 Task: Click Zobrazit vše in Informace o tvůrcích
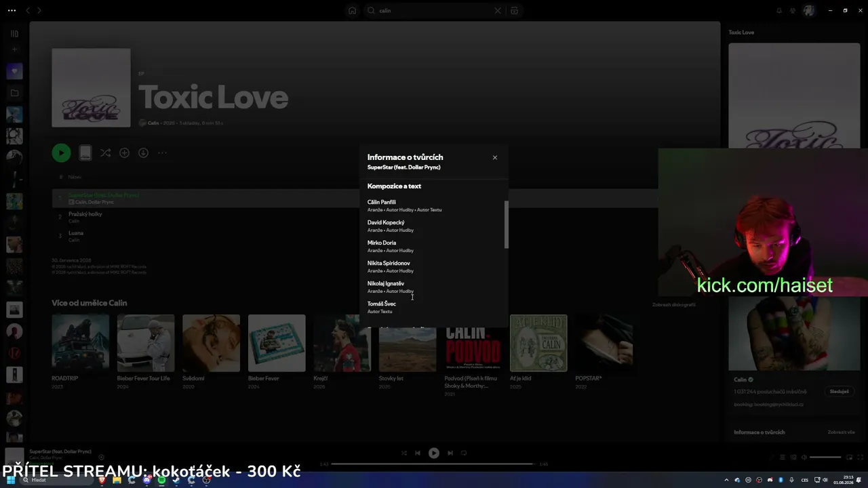(x=841, y=432)
